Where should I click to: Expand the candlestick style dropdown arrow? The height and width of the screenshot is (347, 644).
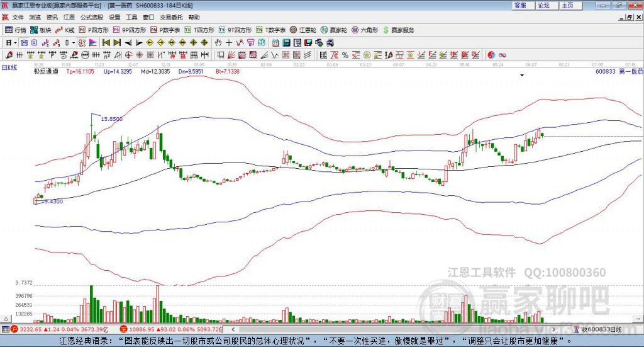(x=74, y=43)
